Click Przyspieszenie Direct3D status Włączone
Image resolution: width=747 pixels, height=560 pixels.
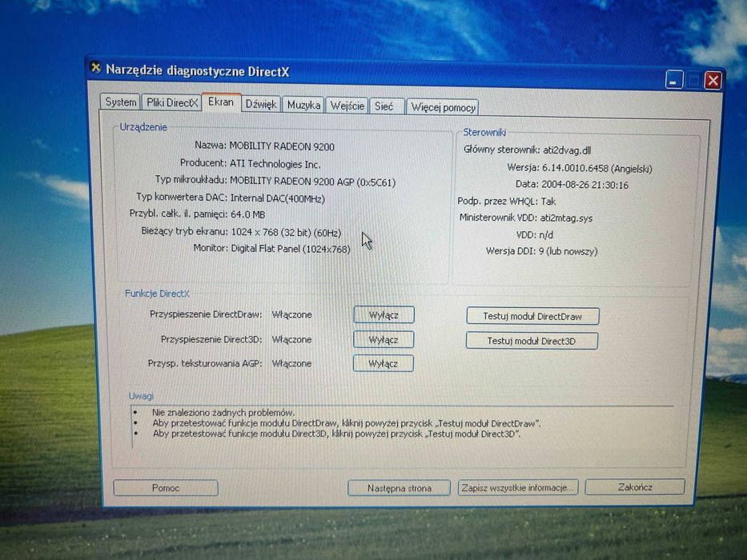point(291,339)
